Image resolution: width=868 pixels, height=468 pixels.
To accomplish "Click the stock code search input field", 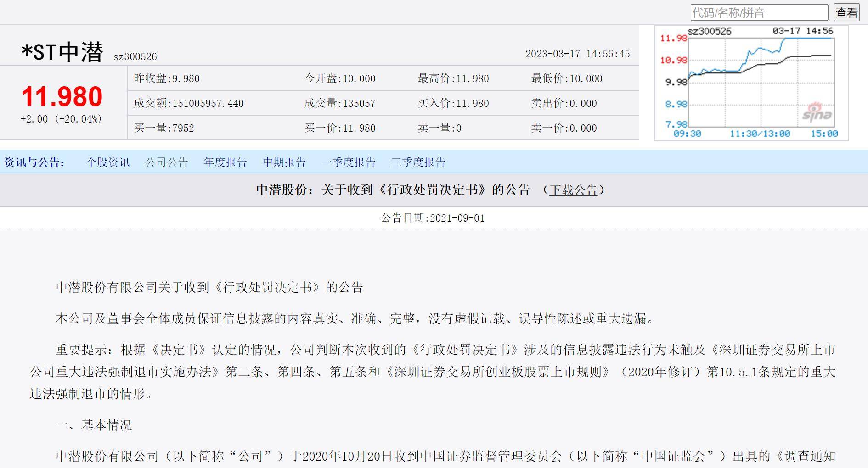I will (x=759, y=12).
